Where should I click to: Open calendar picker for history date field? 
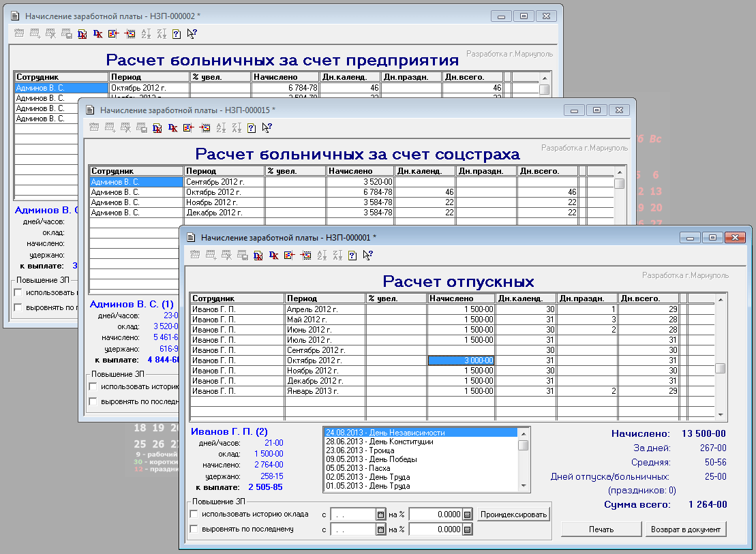pyautogui.click(x=381, y=514)
